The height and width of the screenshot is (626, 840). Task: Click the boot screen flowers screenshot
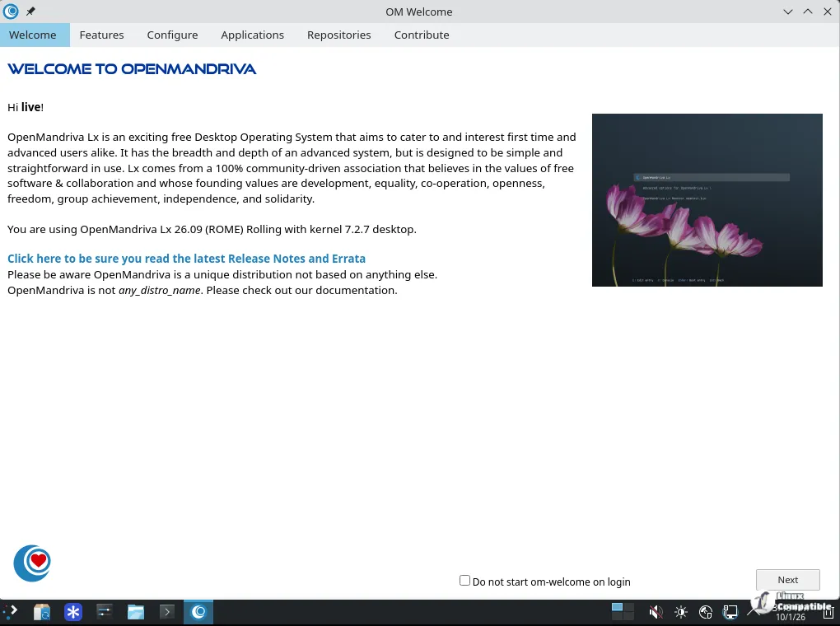tap(707, 200)
